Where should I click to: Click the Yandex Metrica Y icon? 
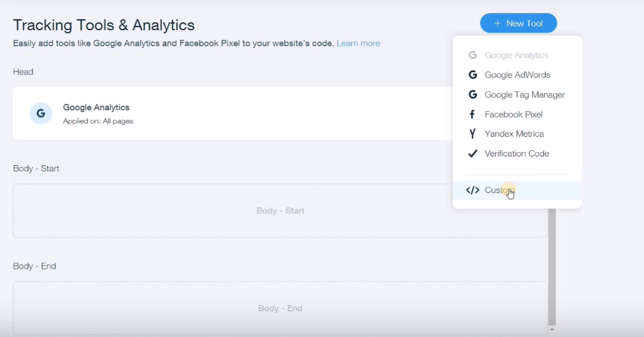(x=473, y=134)
